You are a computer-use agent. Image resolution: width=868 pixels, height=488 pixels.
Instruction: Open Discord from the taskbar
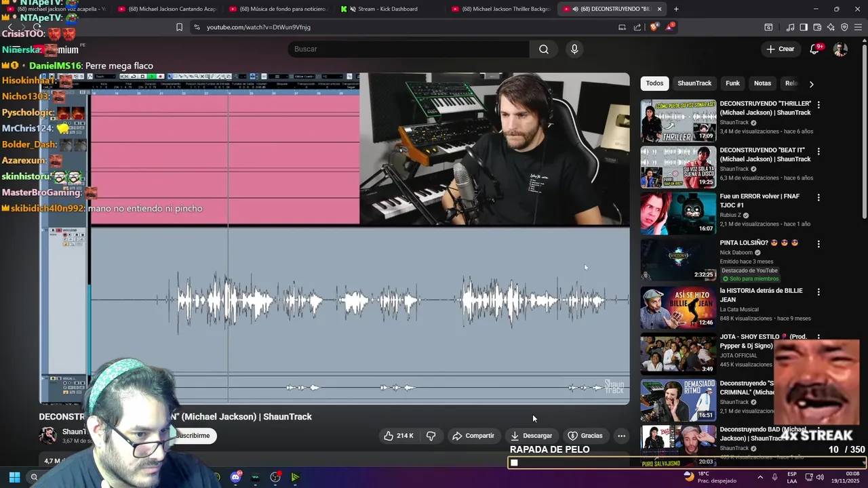pos(235,477)
